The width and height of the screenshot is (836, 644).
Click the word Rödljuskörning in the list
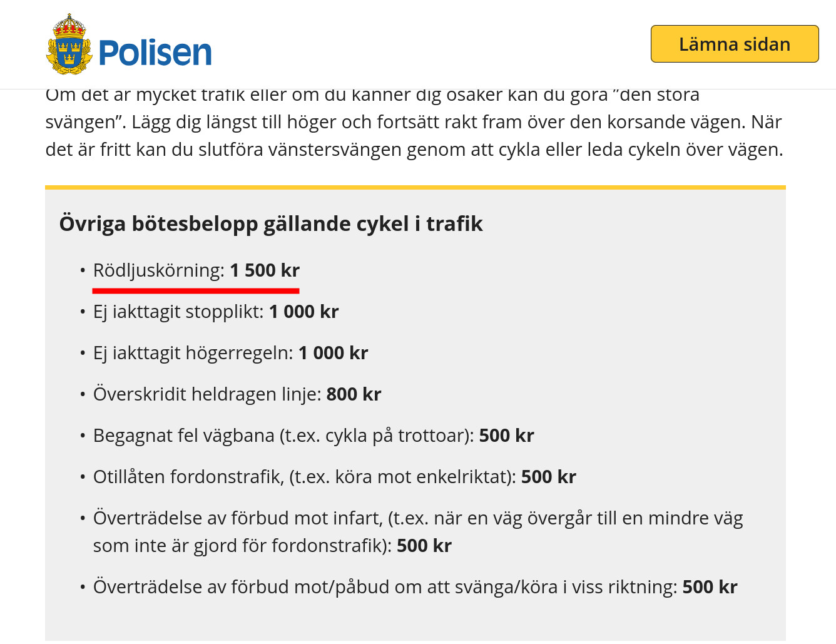pyautogui.click(x=158, y=270)
